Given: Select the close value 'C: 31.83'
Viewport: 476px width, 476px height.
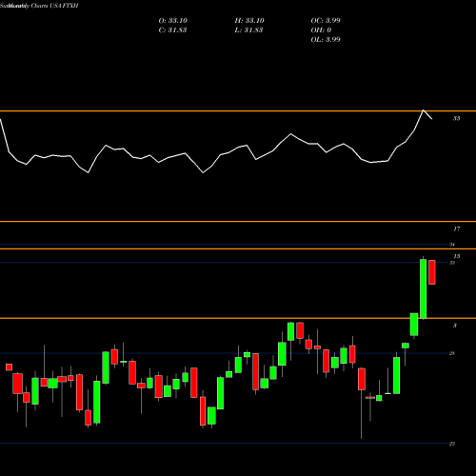Looking at the screenshot, I should pos(172,30).
